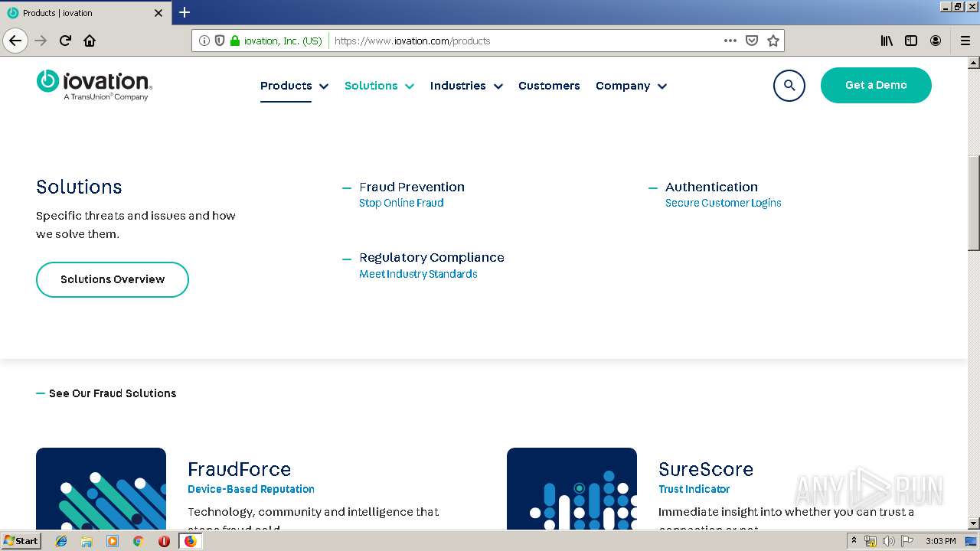Click the Firefox taskbar button
Image resolution: width=980 pixels, height=551 pixels.
pos(190,541)
